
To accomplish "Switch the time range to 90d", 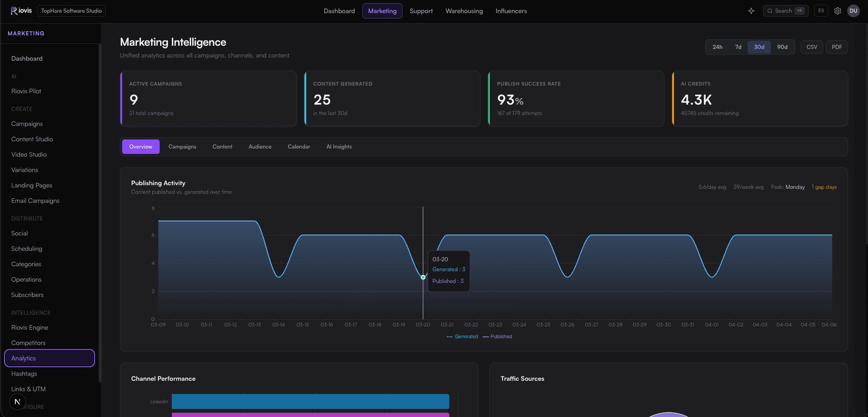I will coord(782,47).
